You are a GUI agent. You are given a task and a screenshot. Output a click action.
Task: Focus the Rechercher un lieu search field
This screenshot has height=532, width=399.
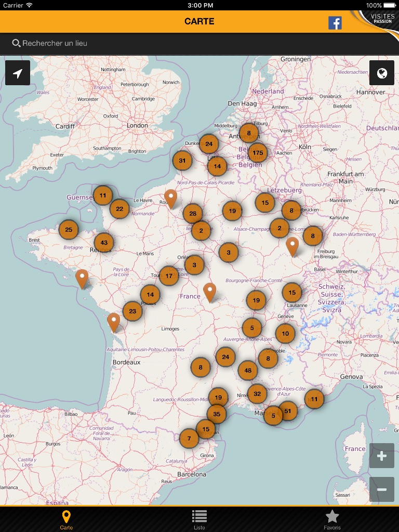coord(199,44)
